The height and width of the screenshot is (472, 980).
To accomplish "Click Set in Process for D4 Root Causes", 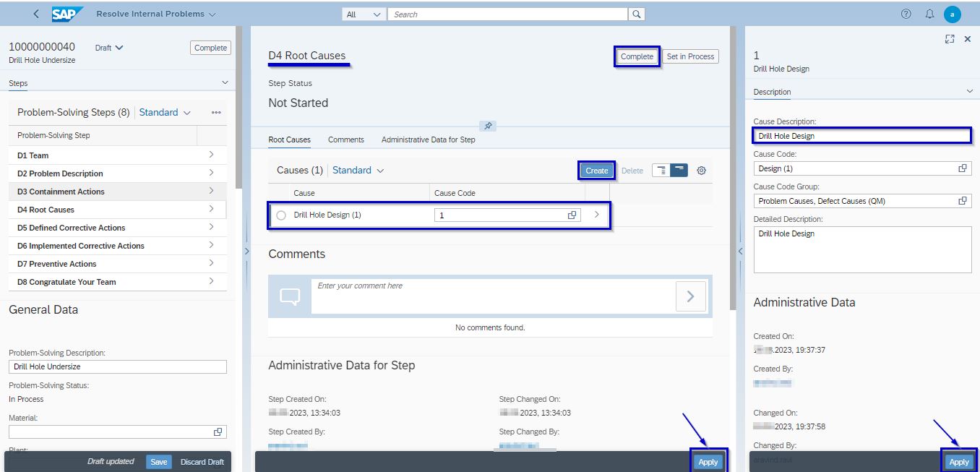I will pyautogui.click(x=690, y=56).
